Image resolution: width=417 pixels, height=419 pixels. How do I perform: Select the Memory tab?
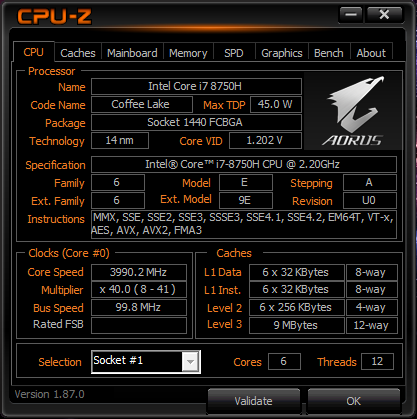click(188, 53)
